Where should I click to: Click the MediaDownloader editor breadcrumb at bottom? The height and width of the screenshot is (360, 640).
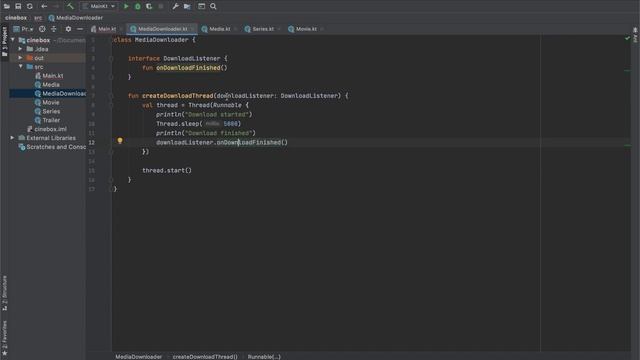(138, 357)
